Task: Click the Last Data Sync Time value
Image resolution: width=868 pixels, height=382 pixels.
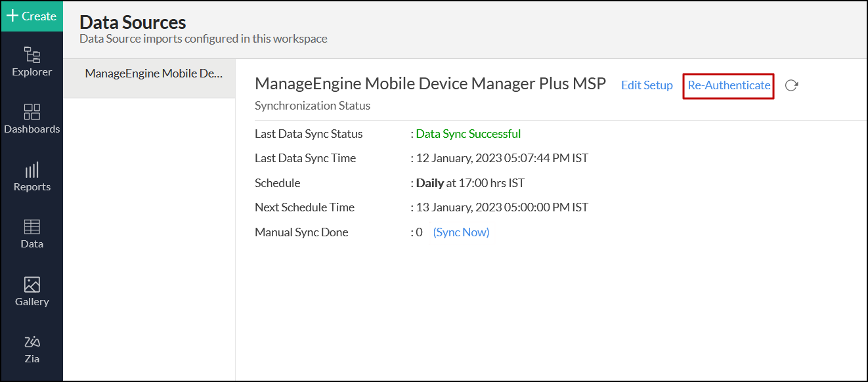Action: coord(502,158)
